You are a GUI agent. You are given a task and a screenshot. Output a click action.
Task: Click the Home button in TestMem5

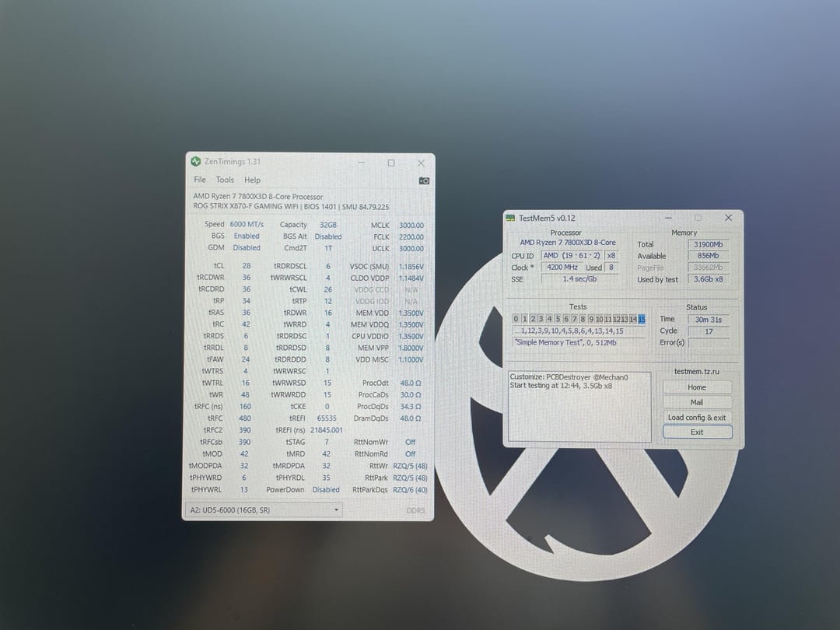[x=697, y=387]
